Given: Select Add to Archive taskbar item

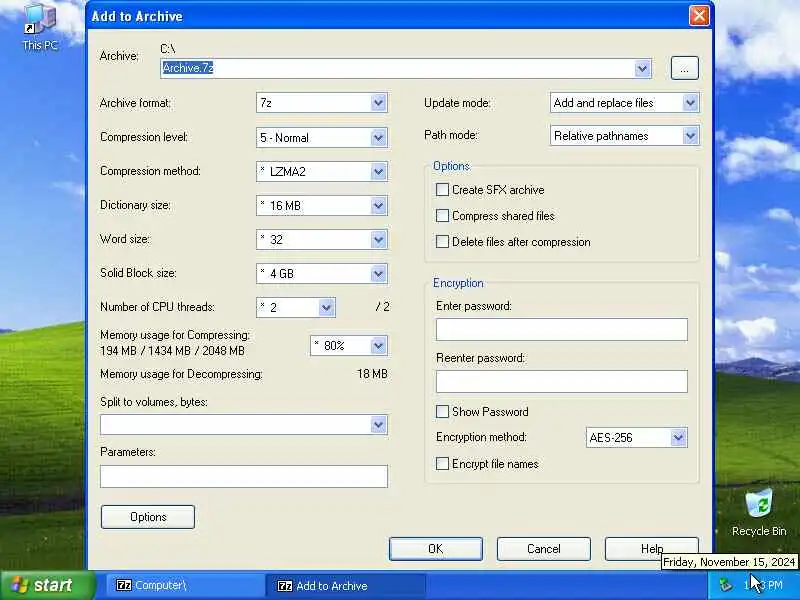Looking at the screenshot, I should tap(345, 585).
